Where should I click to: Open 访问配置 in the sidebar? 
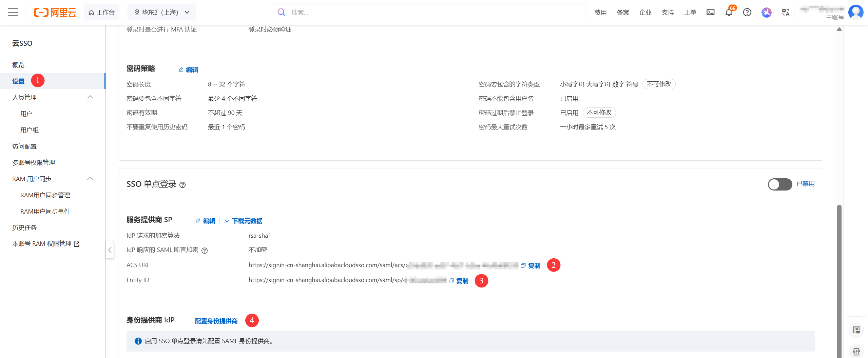(x=24, y=146)
